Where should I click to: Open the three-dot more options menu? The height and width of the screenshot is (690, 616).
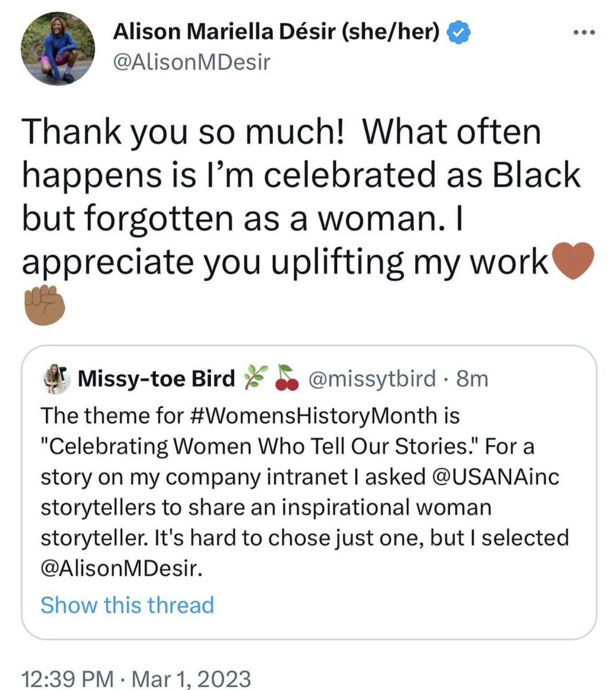click(x=584, y=33)
